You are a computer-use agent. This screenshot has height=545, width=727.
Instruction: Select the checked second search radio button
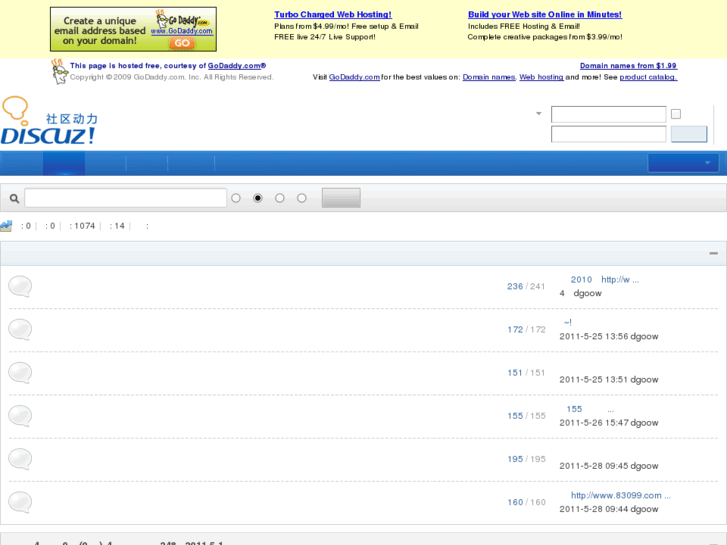(x=258, y=198)
